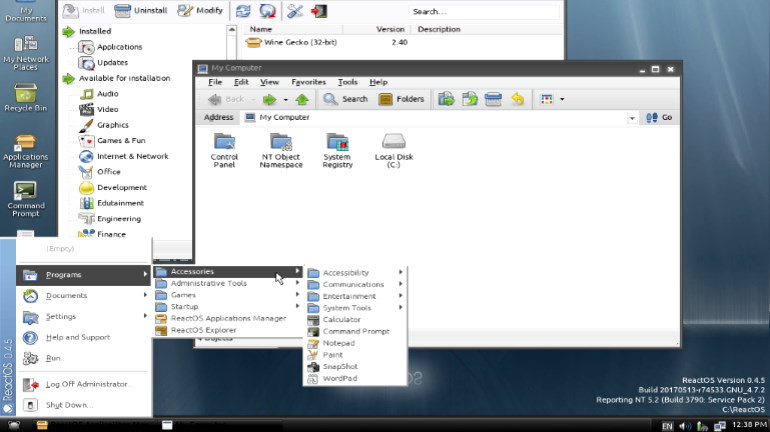
Task: Open the Tools menu
Action: (347, 82)
